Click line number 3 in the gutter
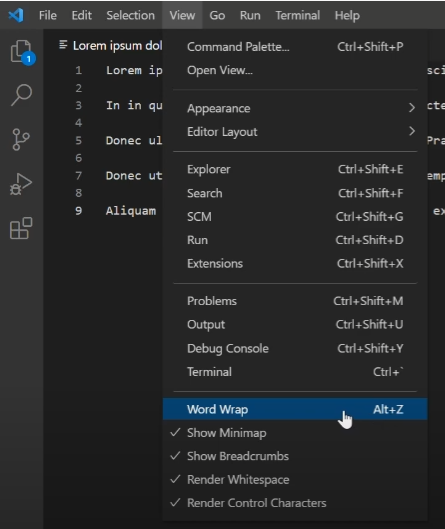This screenshot has height=529, width=445. (x=79, y=105)
